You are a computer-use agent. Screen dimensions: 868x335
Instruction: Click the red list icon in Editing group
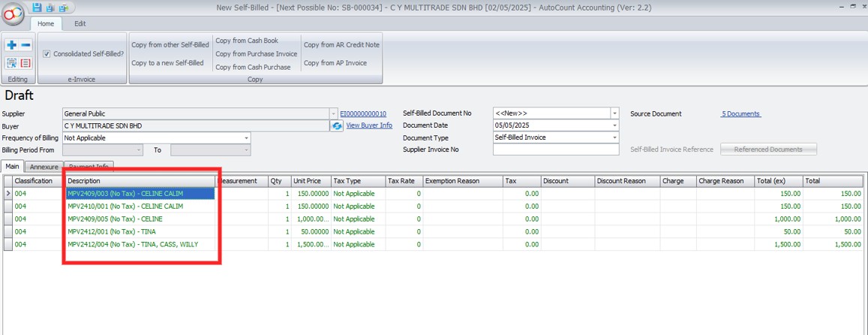(26, 63)
